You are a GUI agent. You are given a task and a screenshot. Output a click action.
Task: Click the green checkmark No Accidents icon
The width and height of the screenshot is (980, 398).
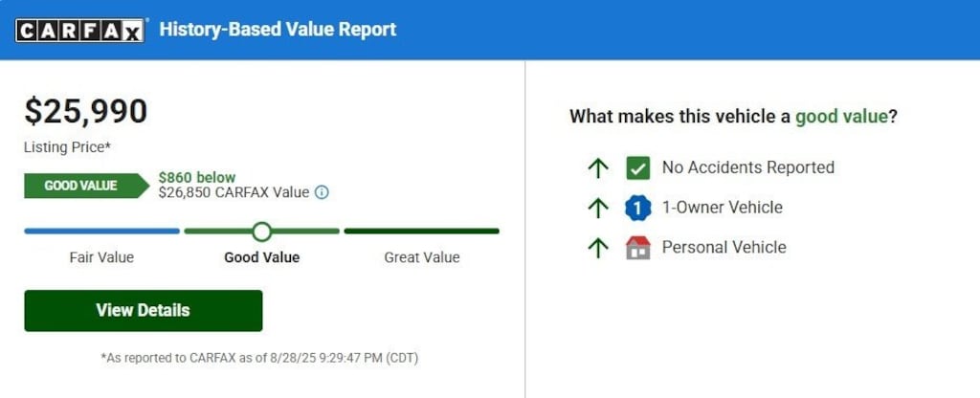coord(638,167)
